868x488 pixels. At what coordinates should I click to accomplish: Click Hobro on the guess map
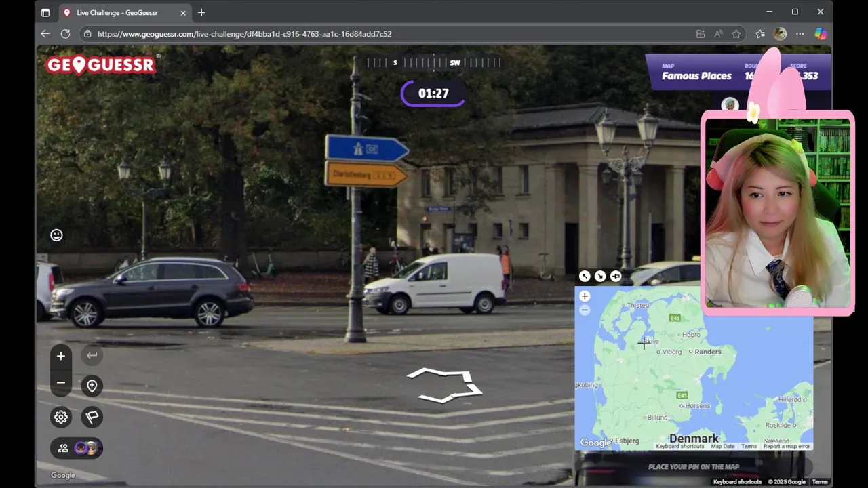click(x=691, y=335)
